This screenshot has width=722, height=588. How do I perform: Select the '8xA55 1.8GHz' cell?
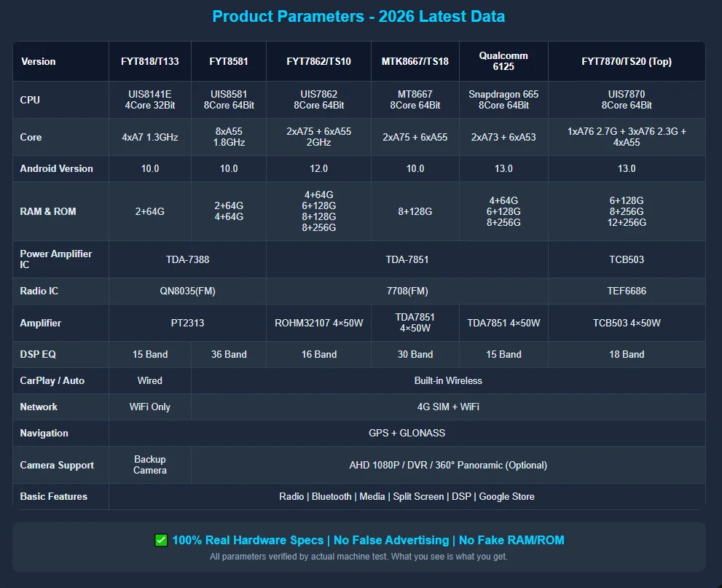pyautogui.click(x=229, y=137)
